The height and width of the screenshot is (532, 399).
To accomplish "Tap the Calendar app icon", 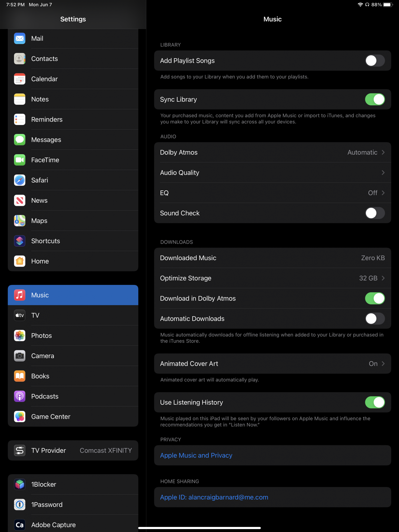I will (x=20, y=79).
